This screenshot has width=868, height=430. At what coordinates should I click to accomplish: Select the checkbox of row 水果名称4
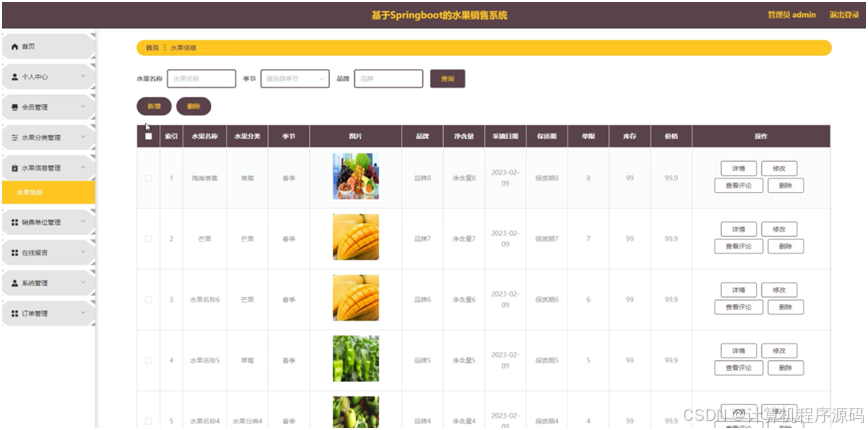[148, 421]
